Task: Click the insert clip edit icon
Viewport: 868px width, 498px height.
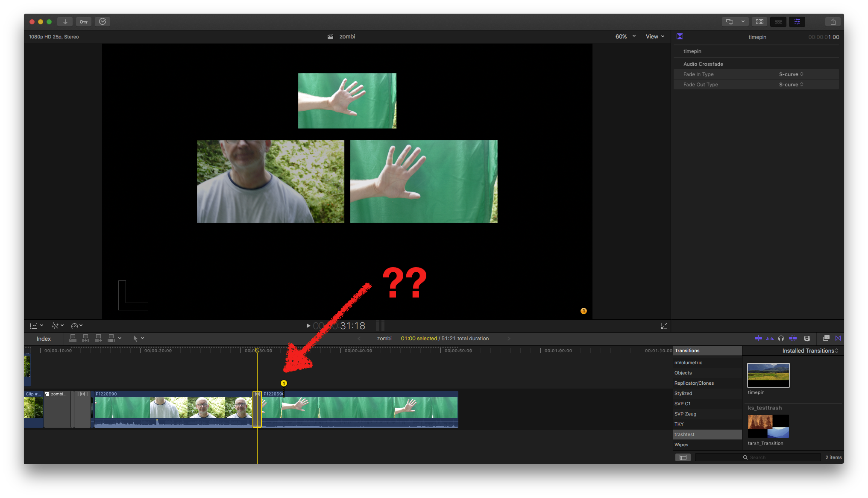Action: click(x=85, y=338)
